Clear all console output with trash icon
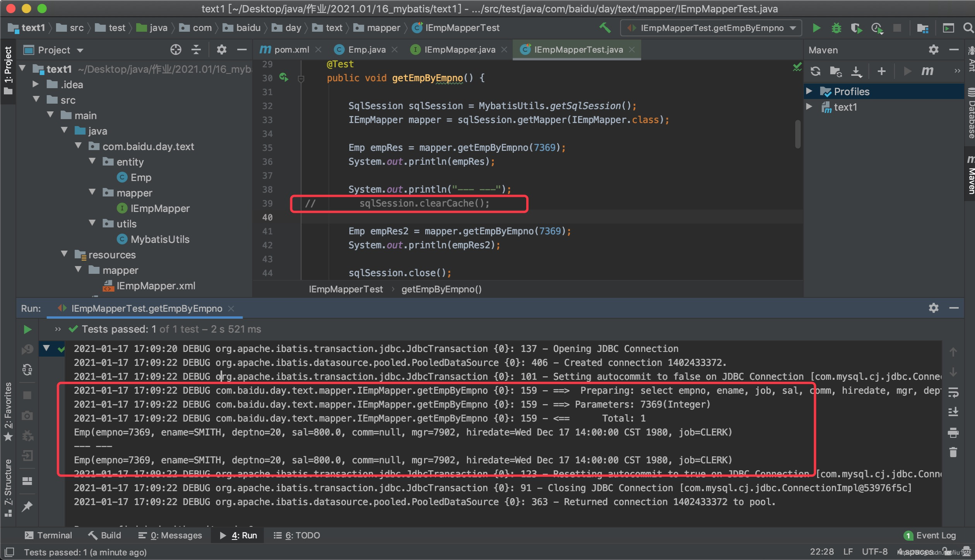 [953, 452]
